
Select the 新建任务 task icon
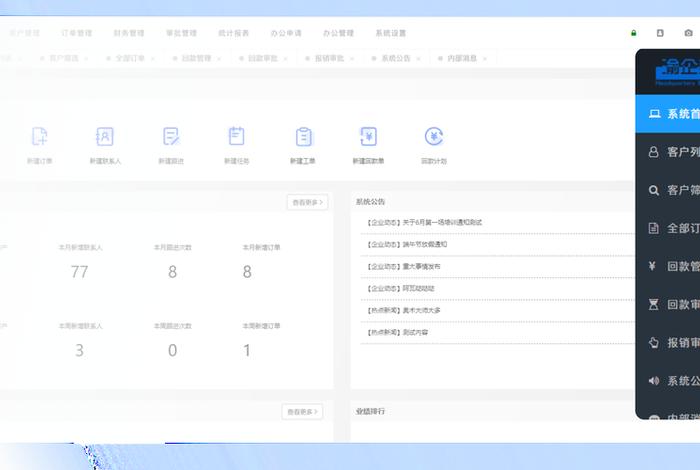coord(237,137)
